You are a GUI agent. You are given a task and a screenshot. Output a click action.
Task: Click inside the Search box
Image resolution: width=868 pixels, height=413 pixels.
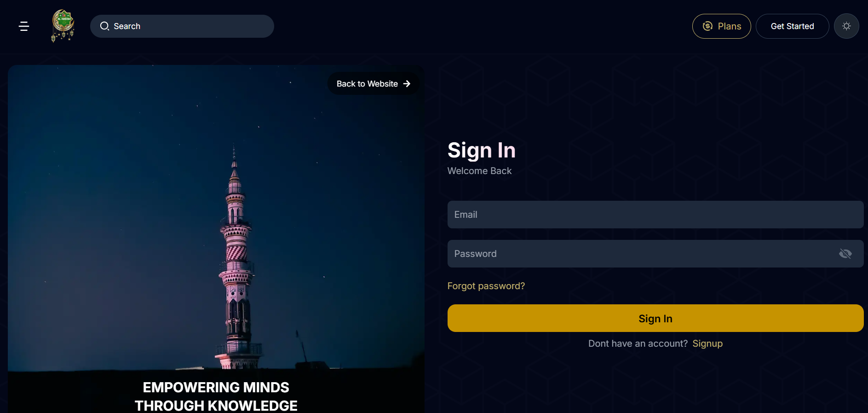click(182, 26)
